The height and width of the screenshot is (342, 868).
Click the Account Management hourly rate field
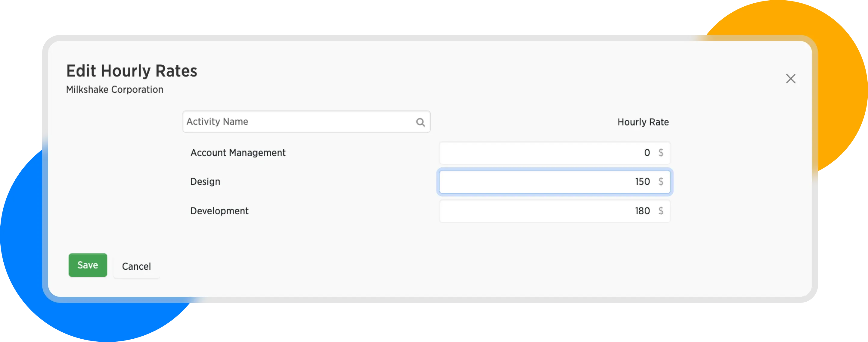539,153
